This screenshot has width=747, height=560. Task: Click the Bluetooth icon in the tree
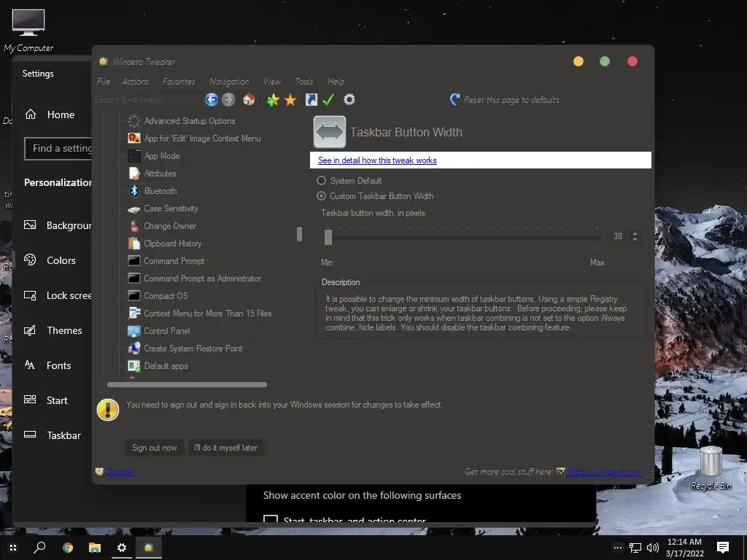click(x=134, y=191)
